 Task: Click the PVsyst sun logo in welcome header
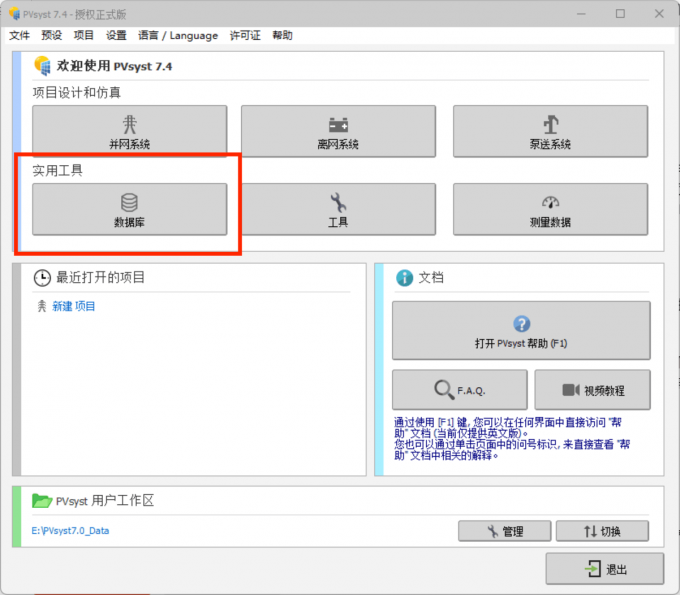(x=42, y=65)
